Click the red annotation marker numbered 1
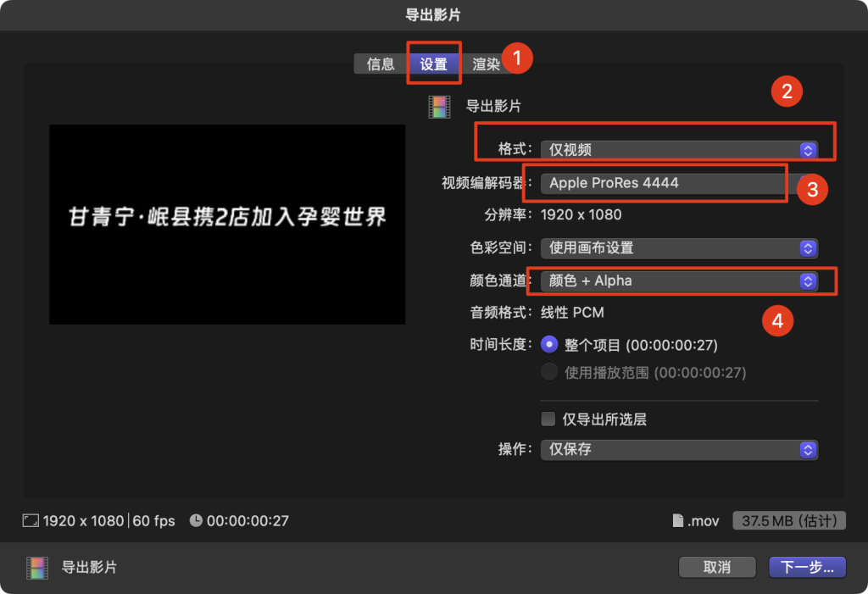 517,57
